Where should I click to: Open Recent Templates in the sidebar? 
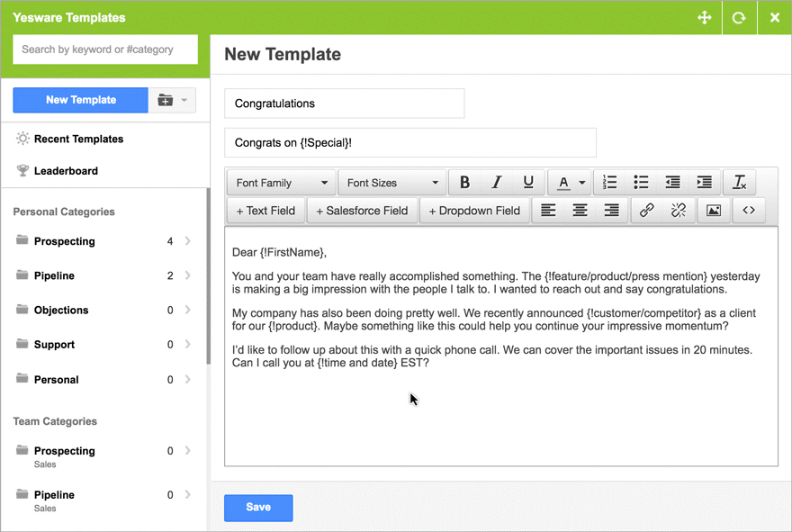pyautogui.click(x=78, y=140)
